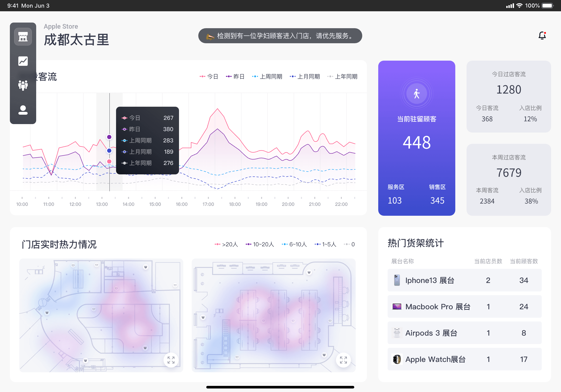
Task: Toggle the 昨日 series in chart legend
Action: point(235,76)
